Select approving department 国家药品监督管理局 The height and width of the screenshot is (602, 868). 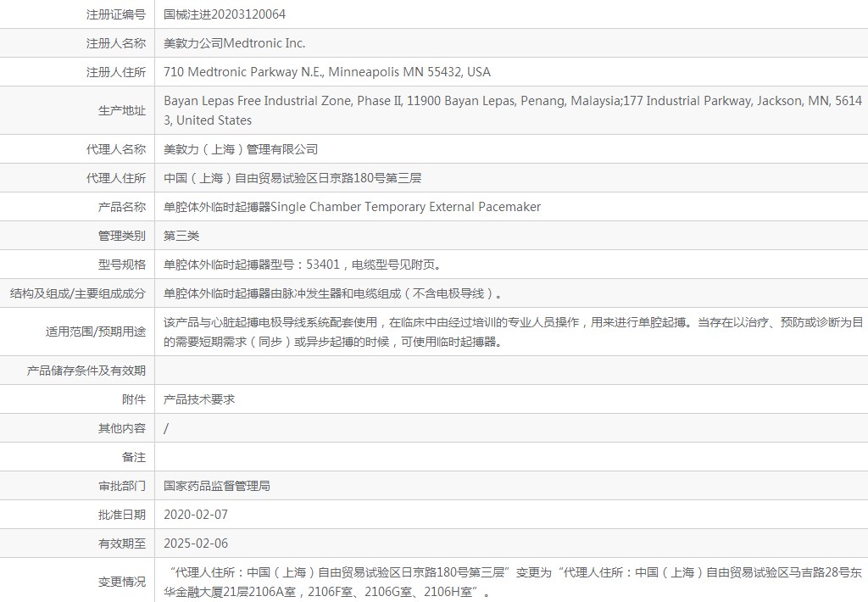coord(216,486)
